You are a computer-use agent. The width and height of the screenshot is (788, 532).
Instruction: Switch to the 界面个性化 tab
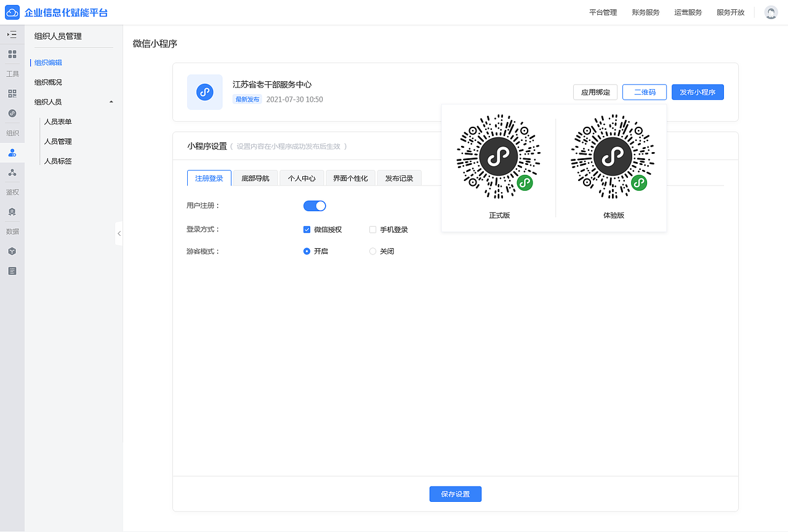[350, 178]
